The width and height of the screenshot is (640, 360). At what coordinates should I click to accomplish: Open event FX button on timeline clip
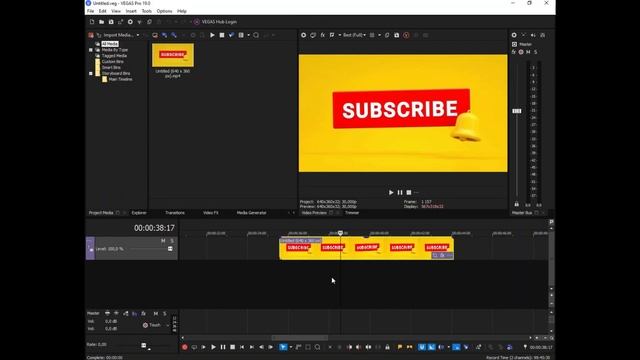(442, 256)
